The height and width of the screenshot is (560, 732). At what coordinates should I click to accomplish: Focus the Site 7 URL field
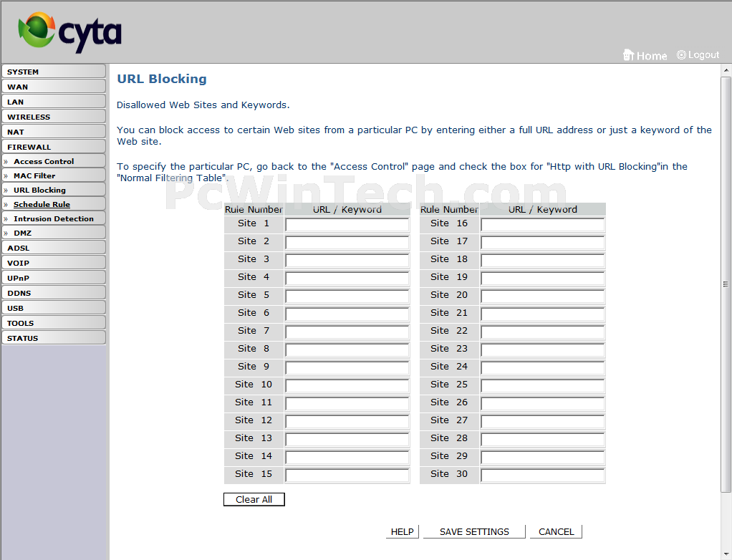point(347,333)
